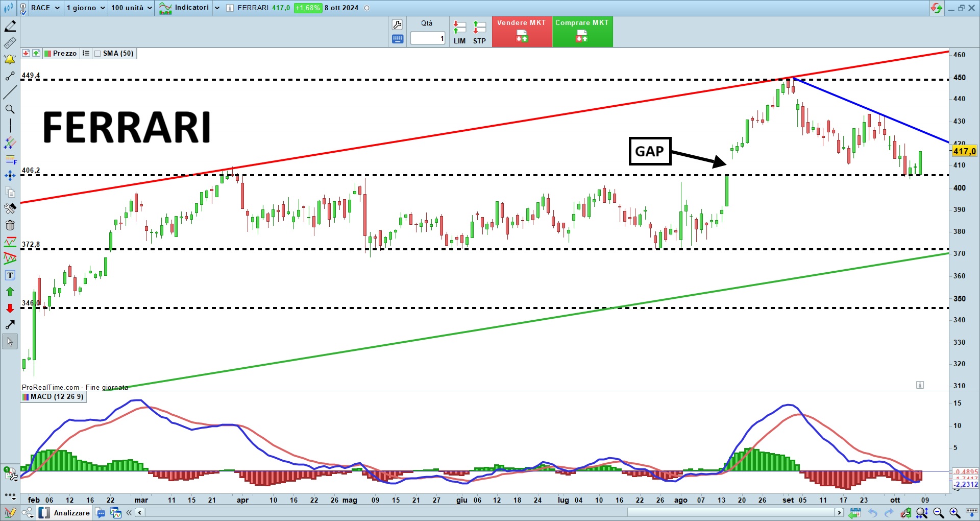The height and width of the screenshot is (521, 980).
Task: Select the segment line drawing tool
Action: [10, 76]
